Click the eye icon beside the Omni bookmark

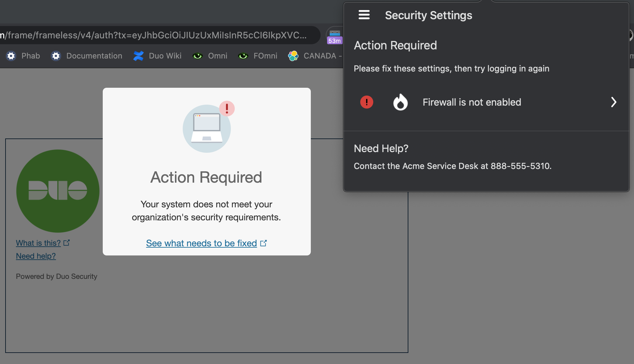coord(198,56)
